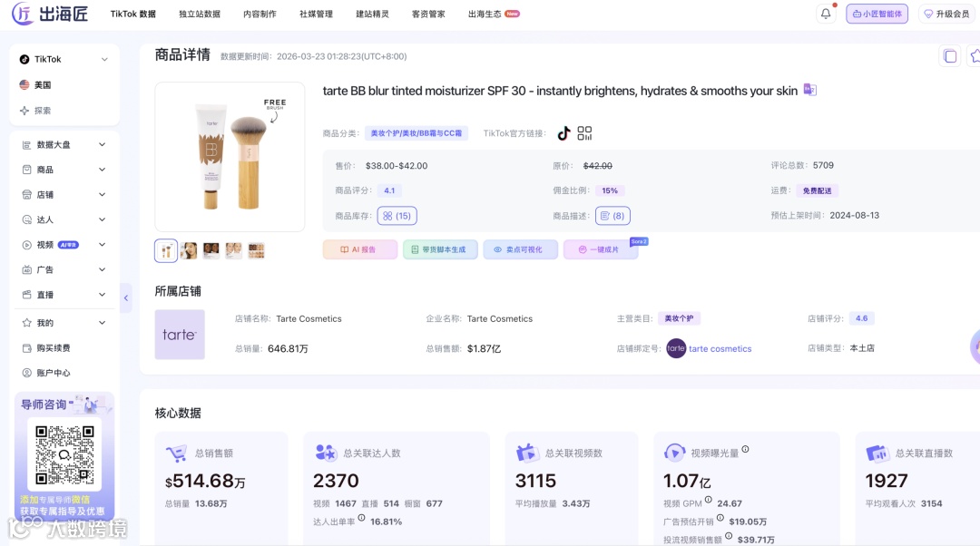Open 客资管家 top menu

tap(428, 14)
